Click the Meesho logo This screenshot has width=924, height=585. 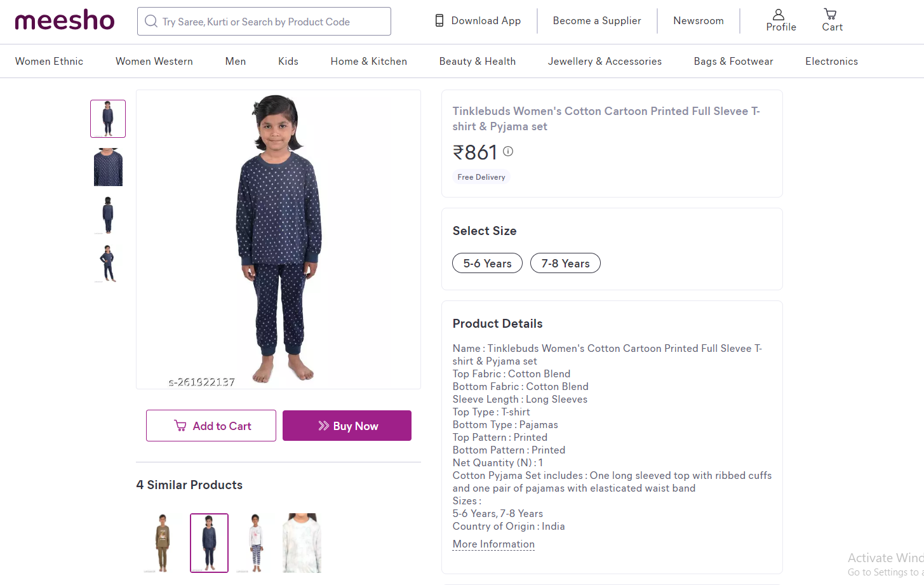pos(65,21)
